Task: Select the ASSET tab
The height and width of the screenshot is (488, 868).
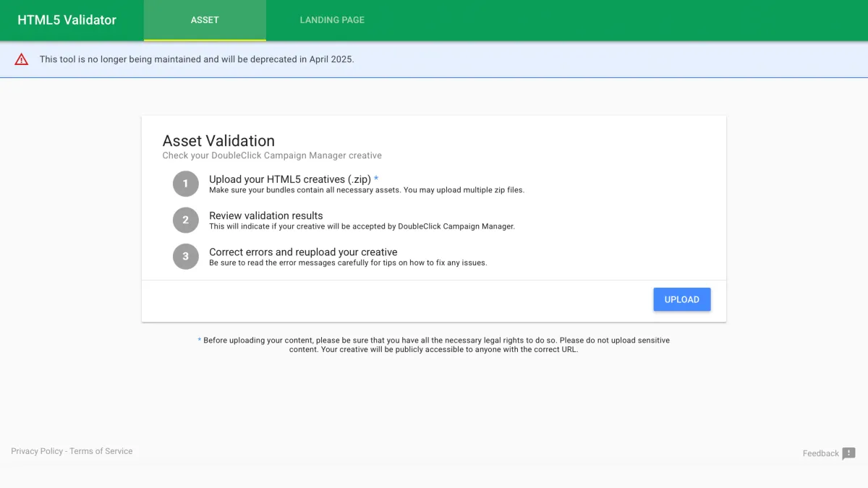Action: 204,20
